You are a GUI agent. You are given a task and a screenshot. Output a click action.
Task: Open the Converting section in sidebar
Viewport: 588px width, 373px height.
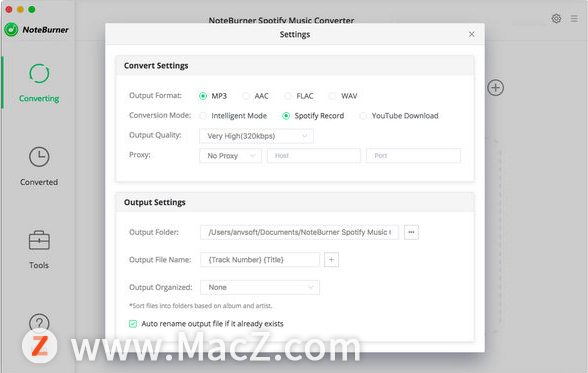click(39, 83)
